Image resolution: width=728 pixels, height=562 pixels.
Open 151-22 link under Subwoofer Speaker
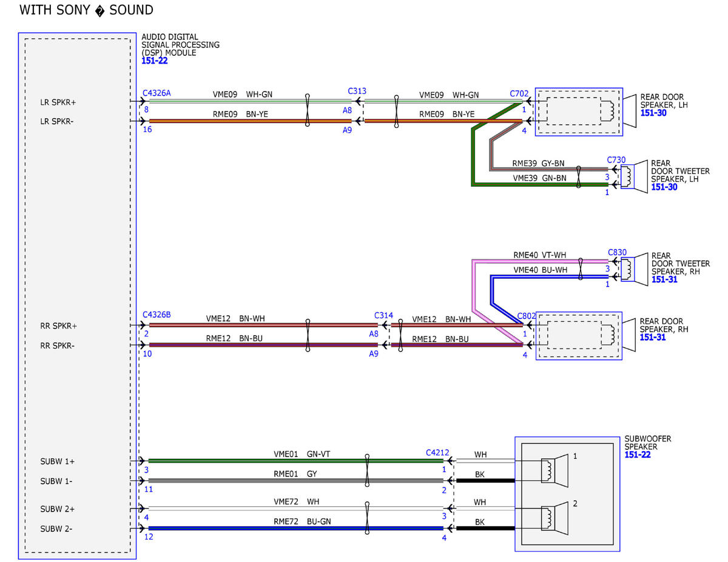[x=637, y=455]
